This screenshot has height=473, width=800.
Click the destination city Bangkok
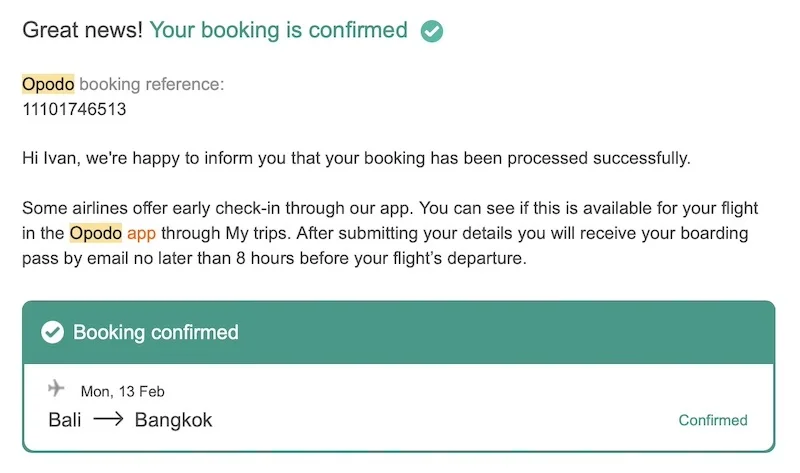pos(173,420)
